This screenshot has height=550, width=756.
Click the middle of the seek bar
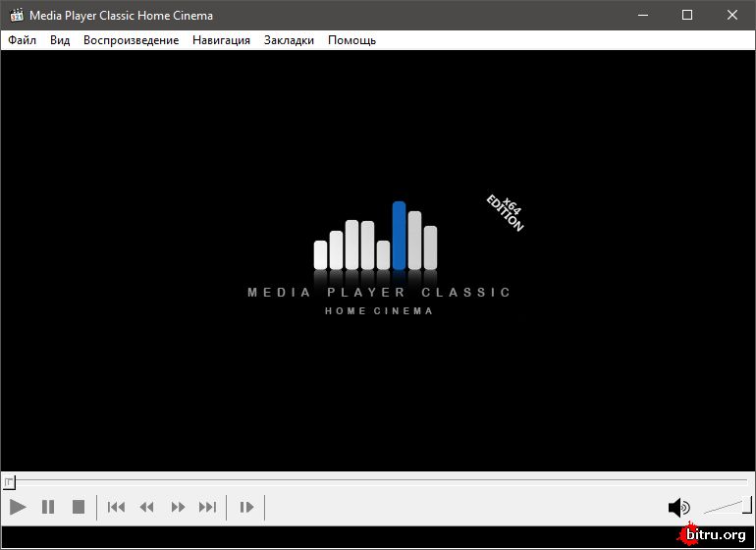click(x=378, y=481)
